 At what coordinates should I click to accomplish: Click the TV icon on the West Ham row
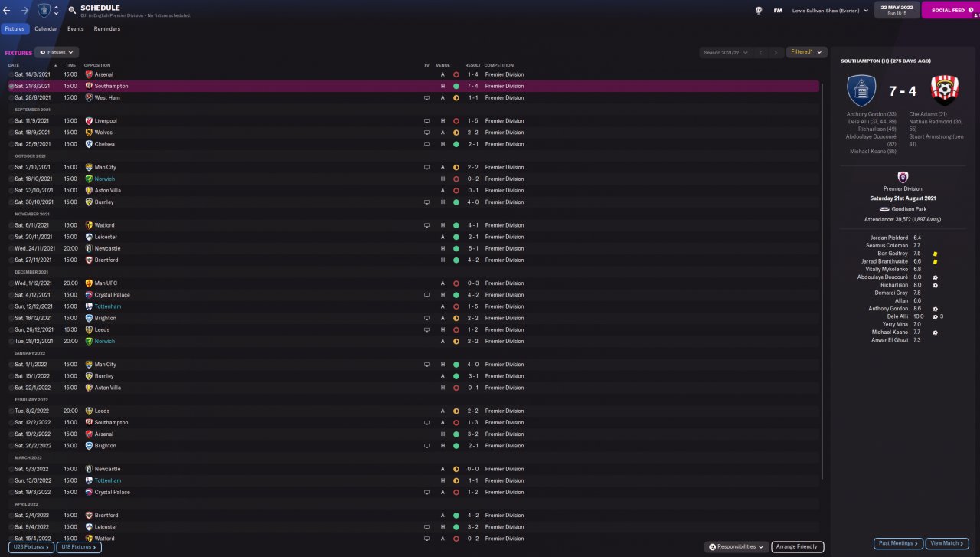point(426,98)
